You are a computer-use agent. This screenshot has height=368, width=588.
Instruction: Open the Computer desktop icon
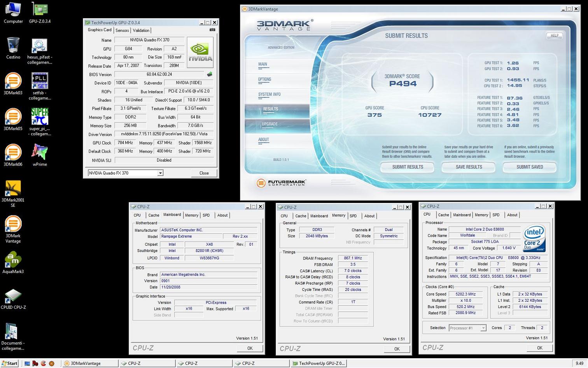(13, 12)
